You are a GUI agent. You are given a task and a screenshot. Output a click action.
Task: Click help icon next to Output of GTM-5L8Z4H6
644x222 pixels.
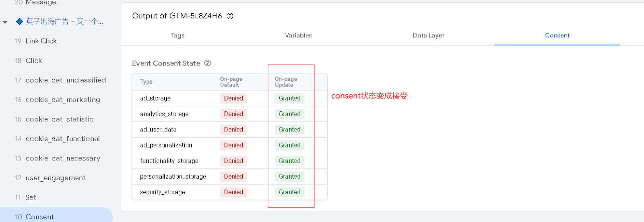tap(230, 16)
